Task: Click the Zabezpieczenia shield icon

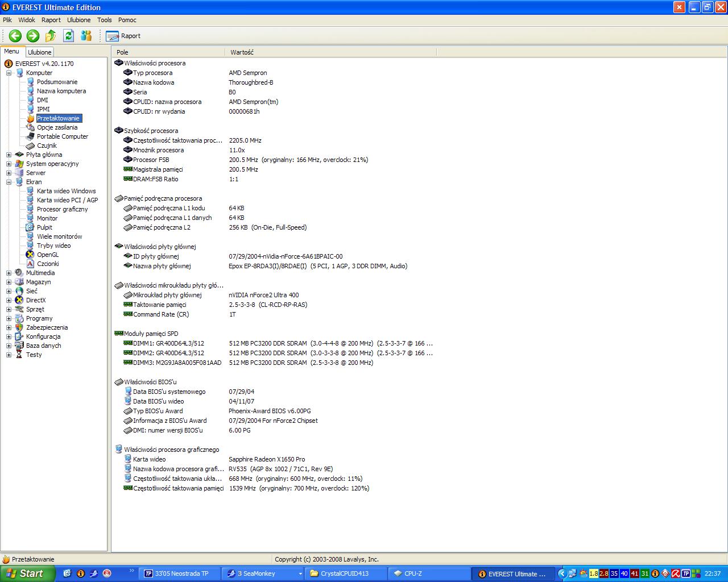Action: click(19, 327)
